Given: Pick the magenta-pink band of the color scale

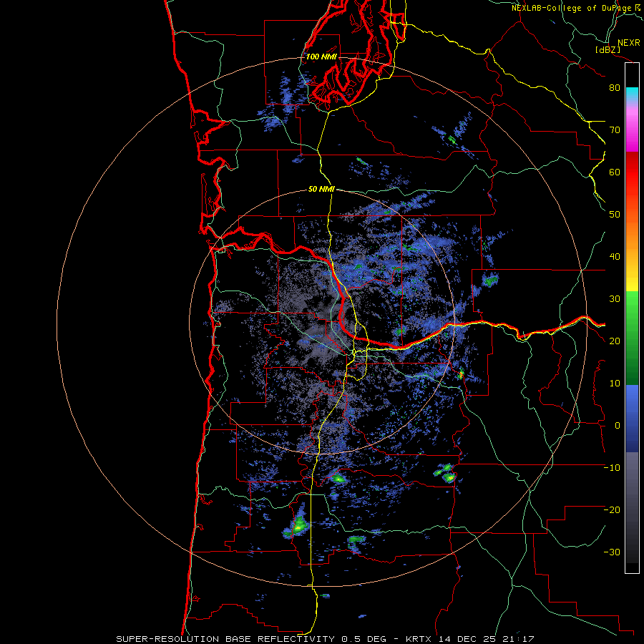Looking at the screenshot, I should tap(632, 127).
